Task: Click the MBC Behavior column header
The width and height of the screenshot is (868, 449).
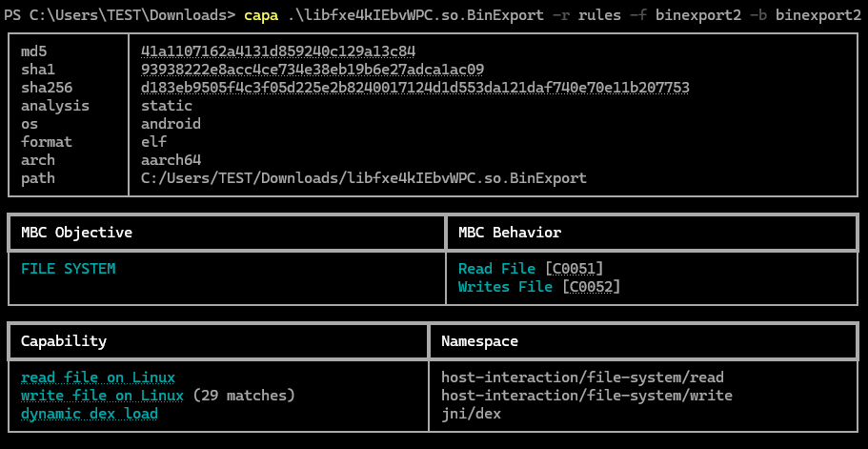Action: 510,233
